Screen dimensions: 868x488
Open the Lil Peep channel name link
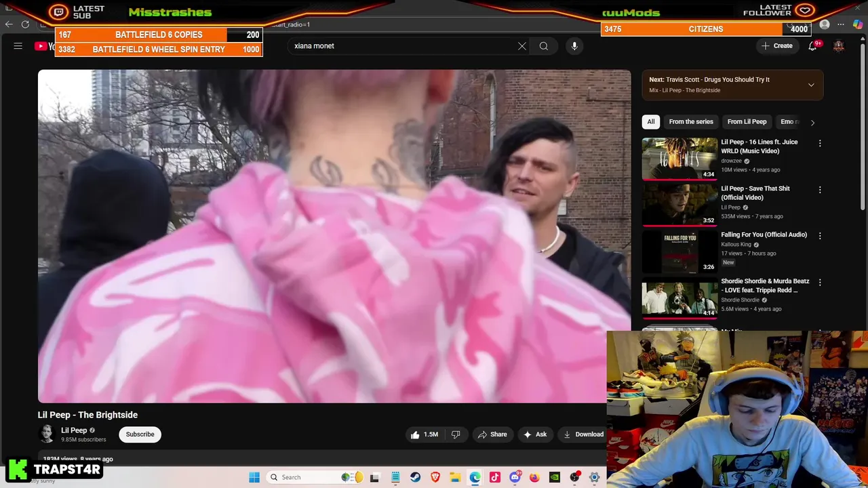point(74,430)
